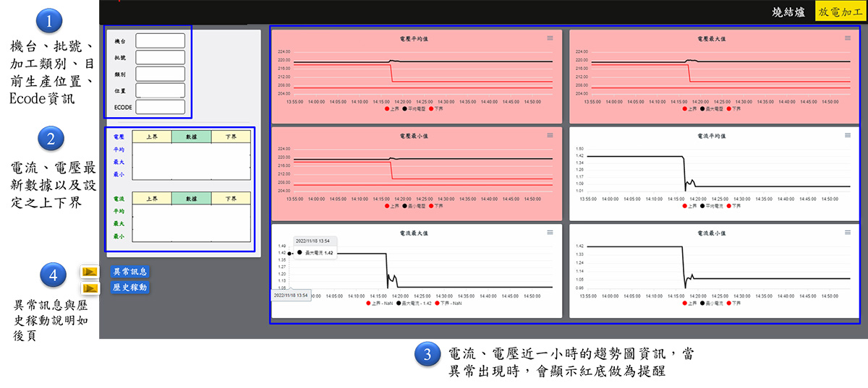868x388 pixels.
Task: Open the 電流最大值 chart hamburger menu
Action: 550,232
